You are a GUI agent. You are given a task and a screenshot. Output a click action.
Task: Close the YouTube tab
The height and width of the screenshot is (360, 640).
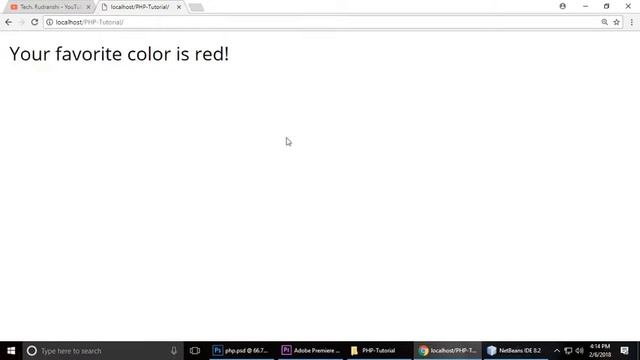88,7
